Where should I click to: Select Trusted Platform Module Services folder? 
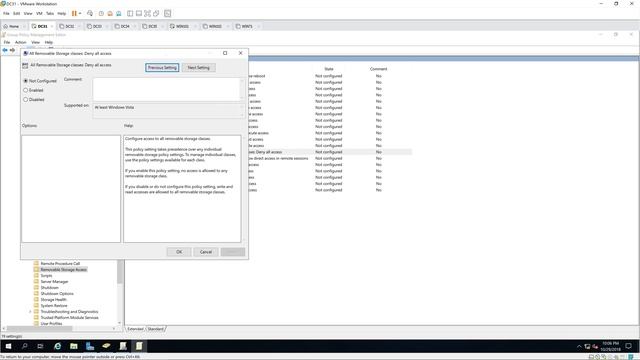tap(69, 318)
